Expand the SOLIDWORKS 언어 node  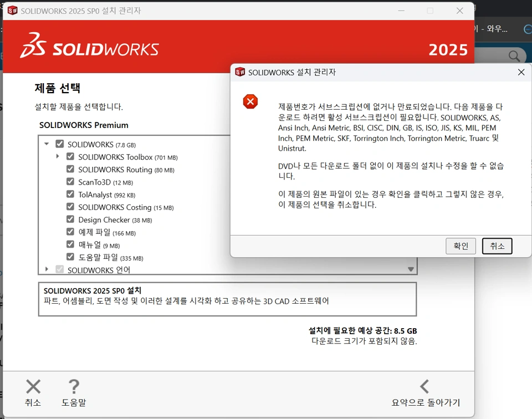(47, 269)
